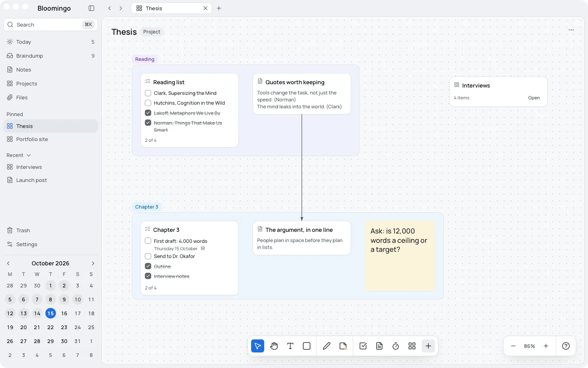Screen dimensions: 588x368
Task: Toggle the sidebar panel icon
Action: tap(91, 8)
